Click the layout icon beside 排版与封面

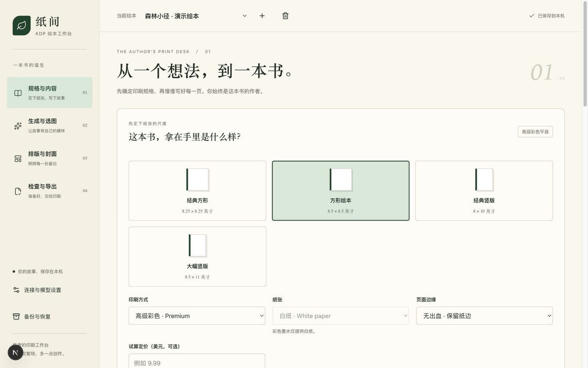(x=18, y=158)
